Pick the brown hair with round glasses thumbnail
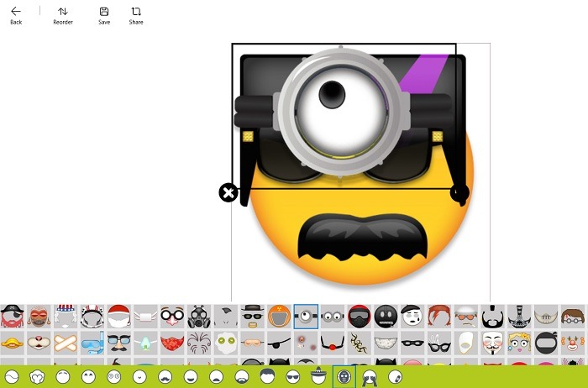This screenshot has height=388, width=588. pos(572,317)
